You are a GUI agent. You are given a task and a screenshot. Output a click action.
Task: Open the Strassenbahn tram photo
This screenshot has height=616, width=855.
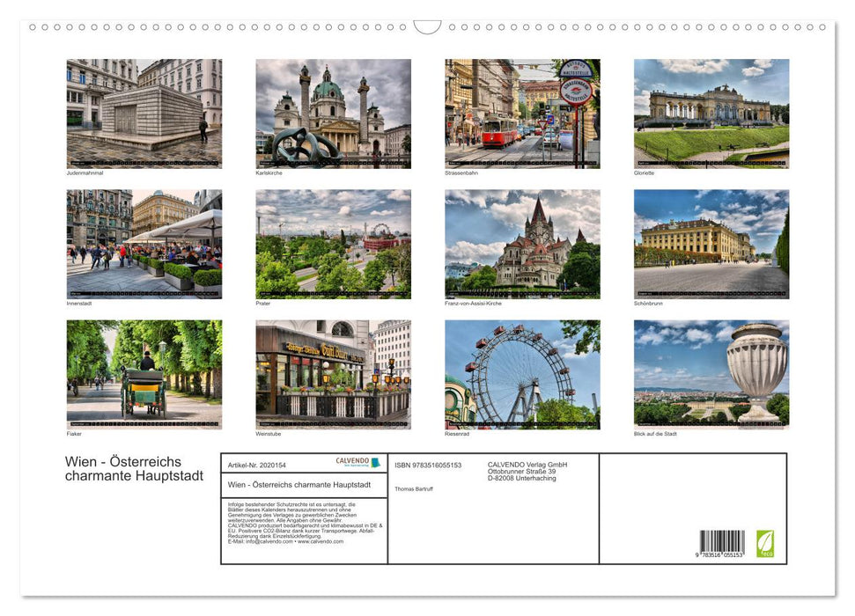tap(521, 114)
